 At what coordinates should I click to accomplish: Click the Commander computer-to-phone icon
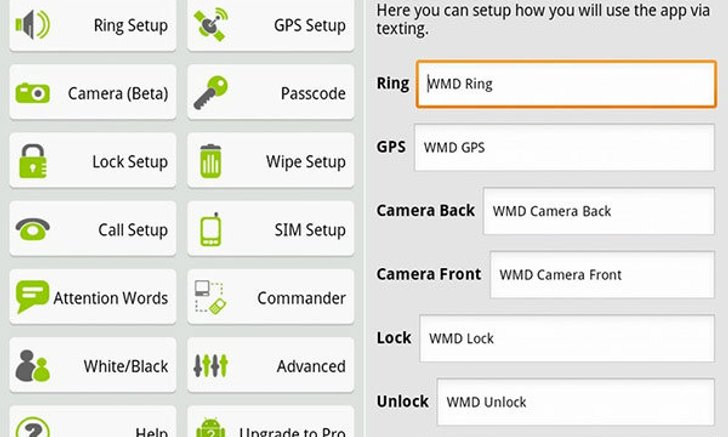click(210, 298)
